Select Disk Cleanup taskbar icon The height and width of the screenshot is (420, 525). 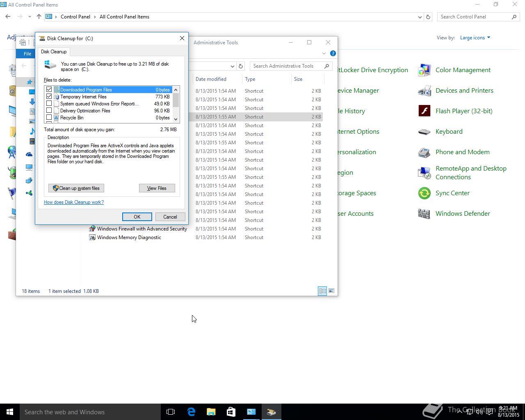tap(271, 412)
